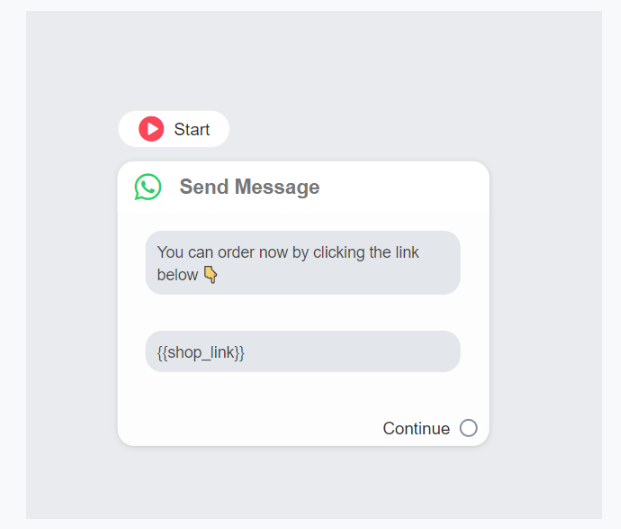Screen dimensions: 621x529
Task: Click the green WhatsApp icon
Action: tap(148, 187)
